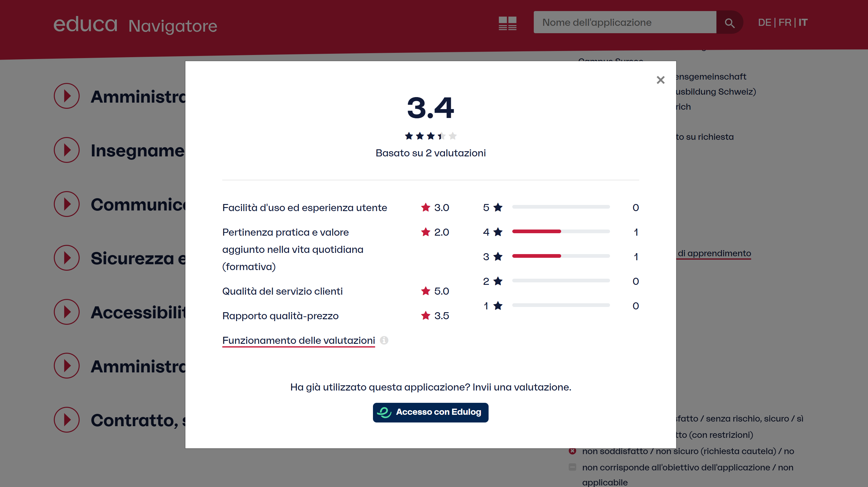Expand the Communic section arrow
Viewport: 868px width, 487px height.
click(67, 204)
